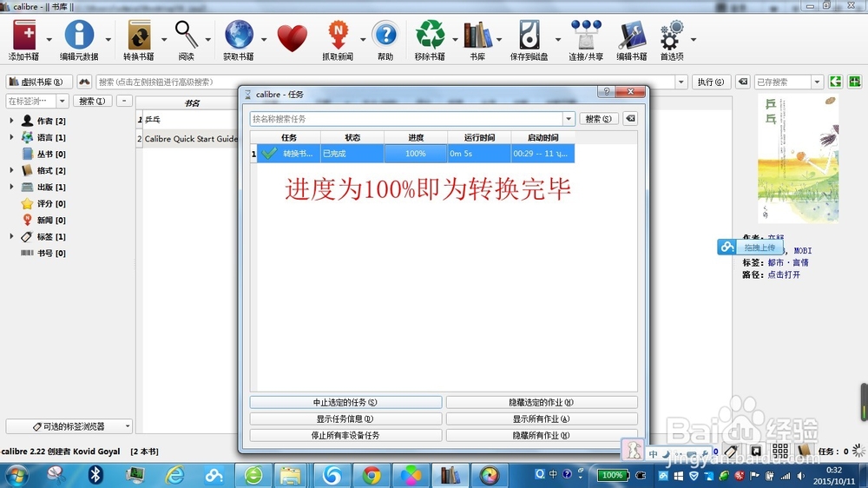Click 停止所有非设备任务 button

click(345, 435)
